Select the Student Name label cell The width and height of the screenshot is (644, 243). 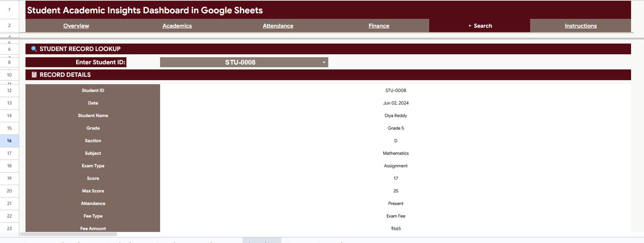click(x=93, y=115)
